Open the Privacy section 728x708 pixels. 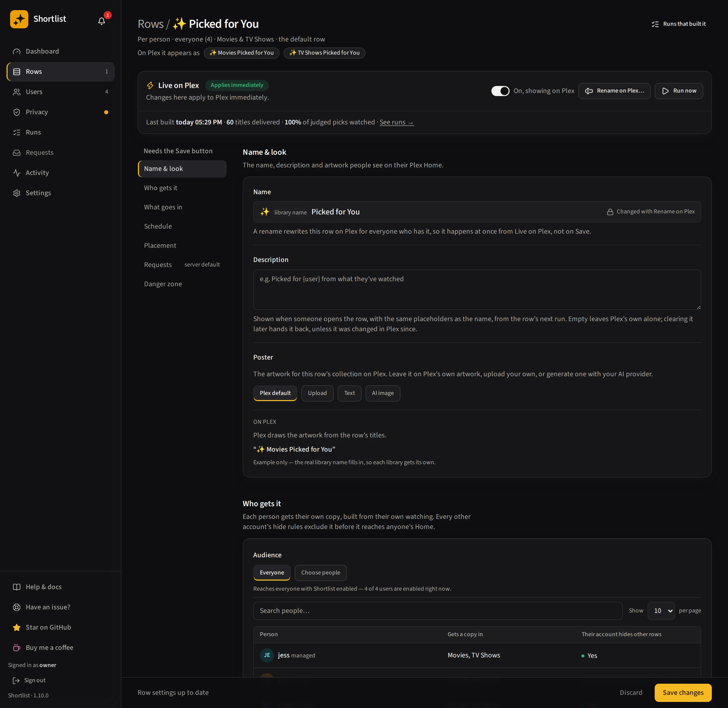coord(61,112)
